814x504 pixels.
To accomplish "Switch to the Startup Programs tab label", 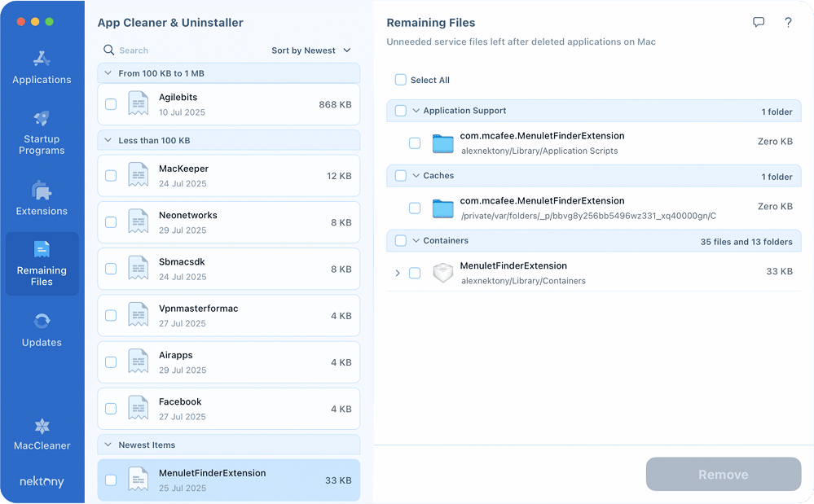I will click(x=42, y=145).
